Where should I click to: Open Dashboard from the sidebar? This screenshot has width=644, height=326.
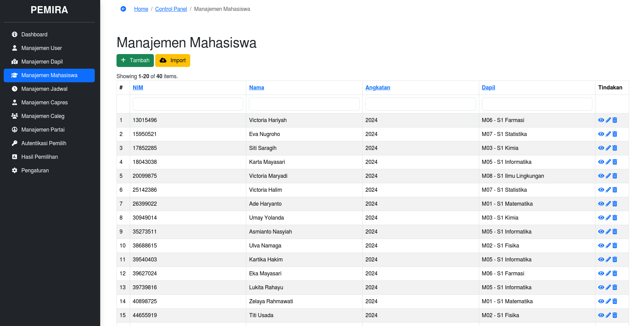coord(34,34)
